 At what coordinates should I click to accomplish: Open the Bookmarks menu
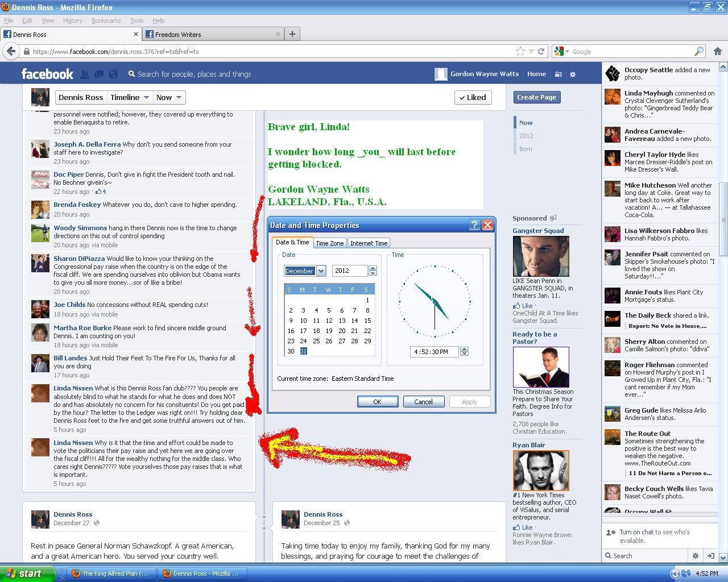pos(106,20)
